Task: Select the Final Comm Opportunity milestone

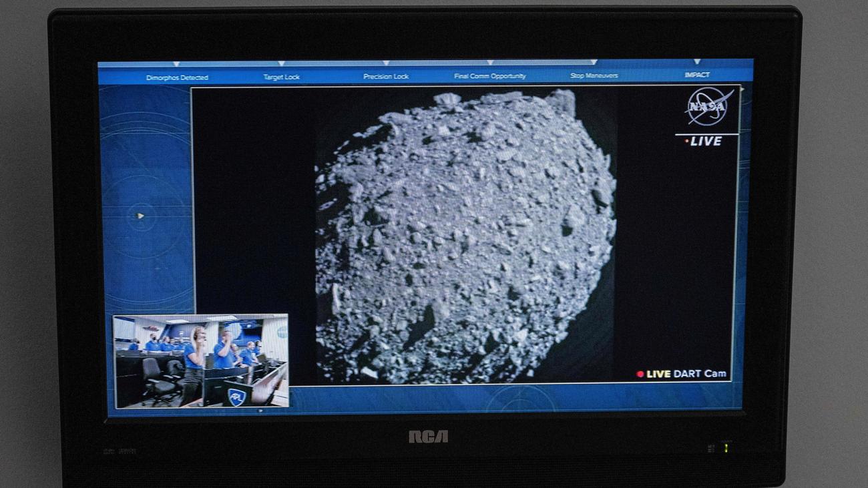Action: [x=489, y=76]
